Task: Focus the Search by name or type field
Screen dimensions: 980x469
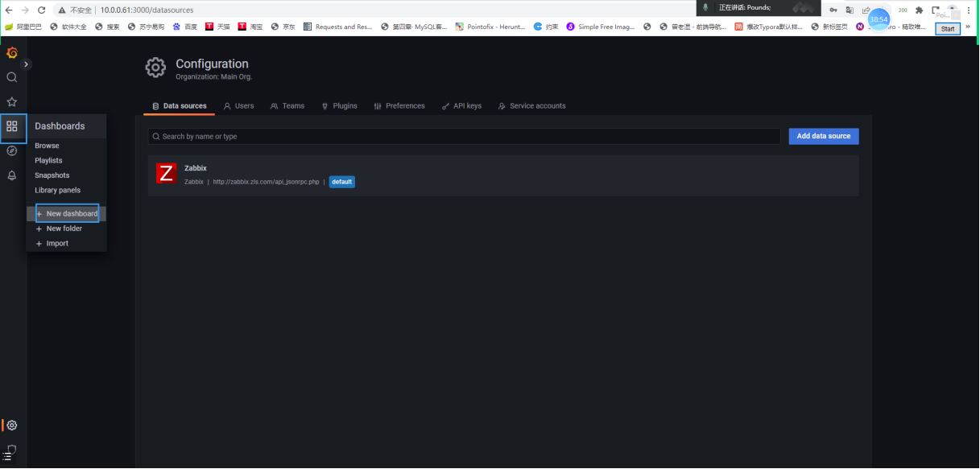Action: pyautogui.click(x=464, y=137)
